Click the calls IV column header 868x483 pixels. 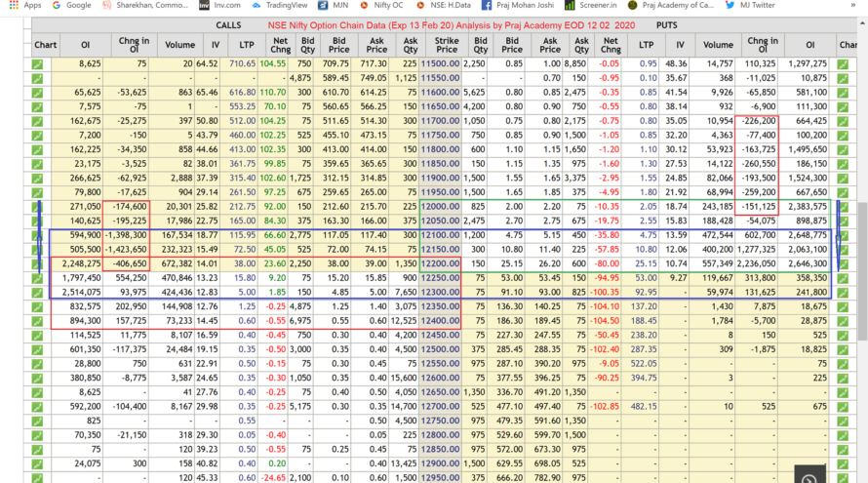[x=216, y=45]
